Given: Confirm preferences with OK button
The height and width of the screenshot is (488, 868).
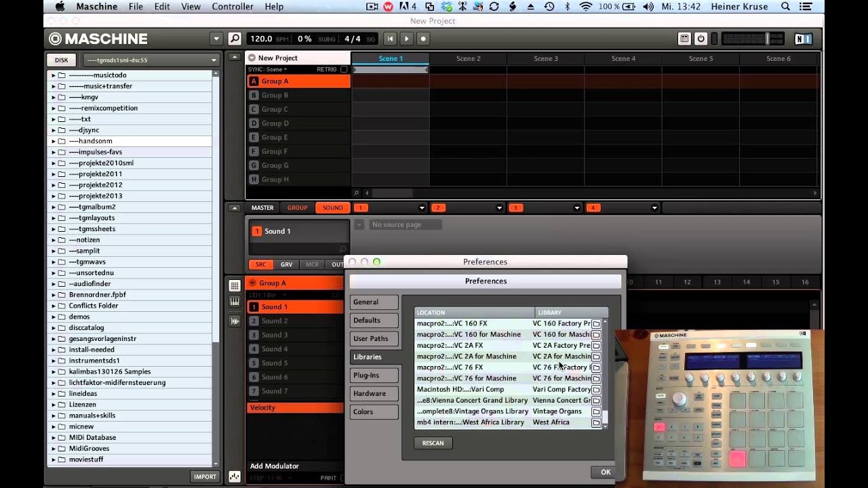Looking at the screenshot, I should [606, 472].
